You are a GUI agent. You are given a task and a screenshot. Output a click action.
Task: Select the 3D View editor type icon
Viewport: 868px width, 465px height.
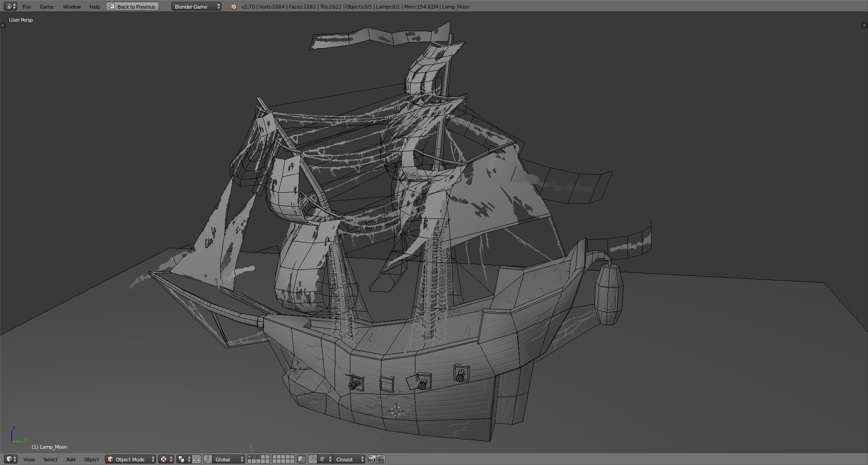10,459
